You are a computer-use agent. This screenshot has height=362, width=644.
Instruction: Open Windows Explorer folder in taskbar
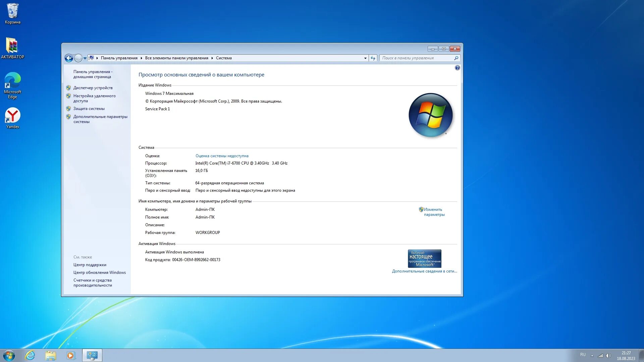point(51,355)
